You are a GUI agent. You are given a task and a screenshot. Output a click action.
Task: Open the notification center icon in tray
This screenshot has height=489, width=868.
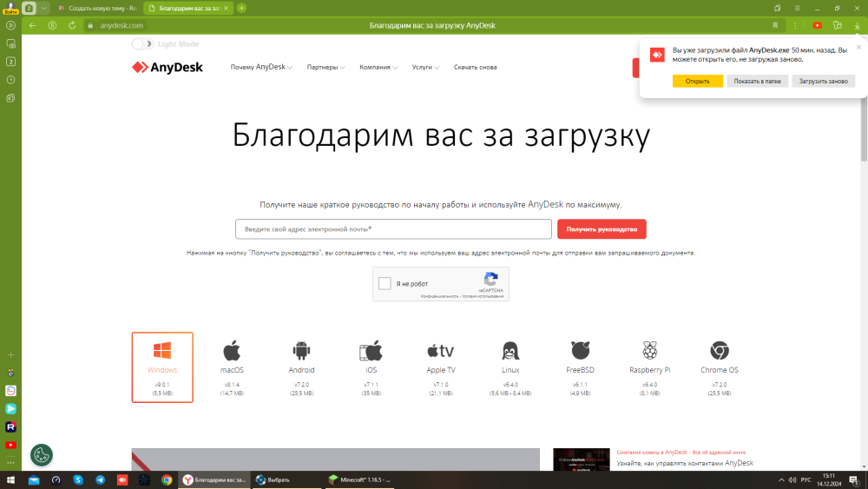point(854,480)
